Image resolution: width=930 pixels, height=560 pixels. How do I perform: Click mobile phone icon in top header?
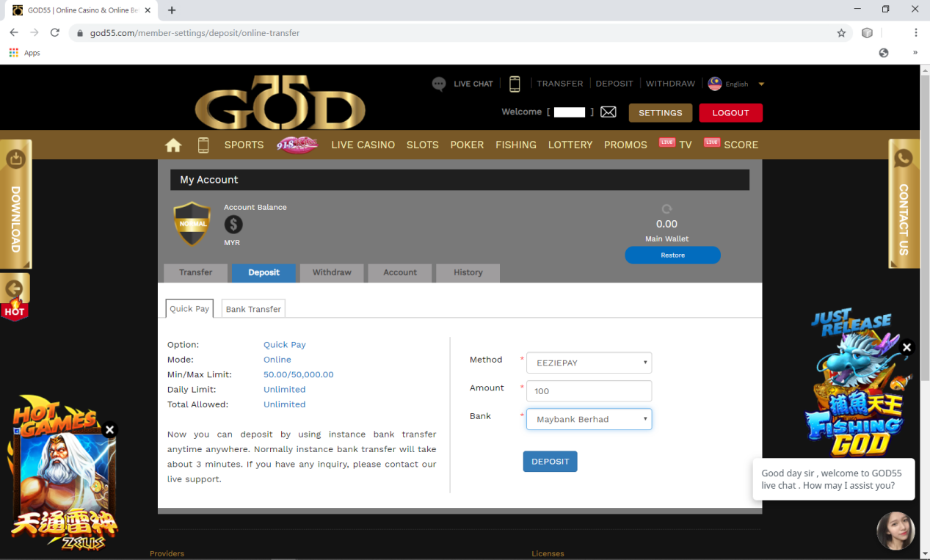pos(515,84)
